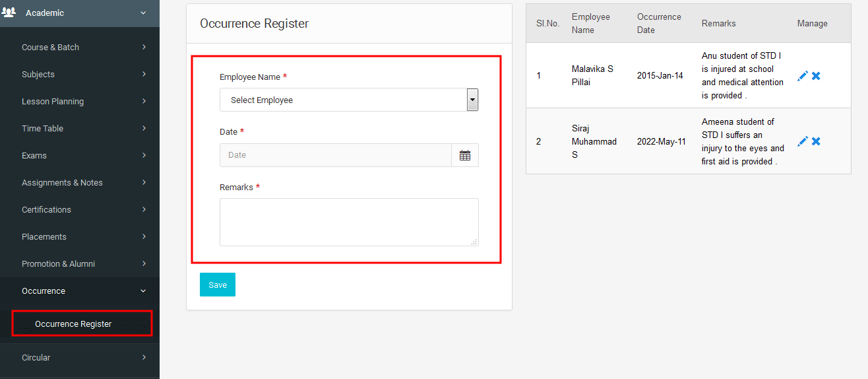Edit Malavika S Pillai occurrence with pencil icon
Viewport: 868px width, 379px height.
pos(802,76)
